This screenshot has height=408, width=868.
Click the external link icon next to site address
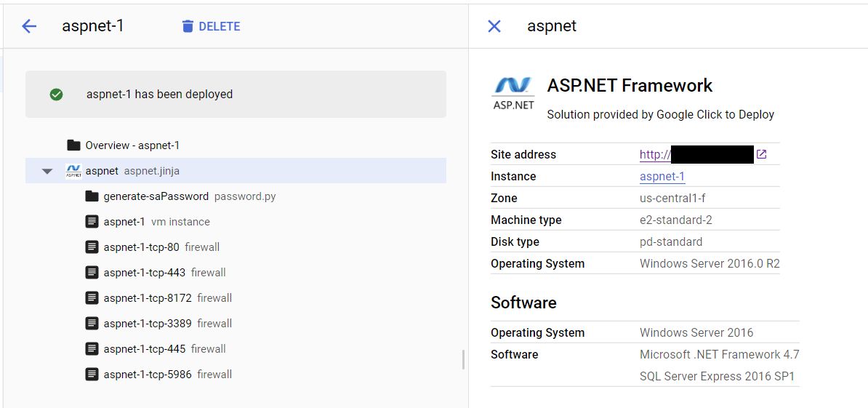click(x=761, y=154)
